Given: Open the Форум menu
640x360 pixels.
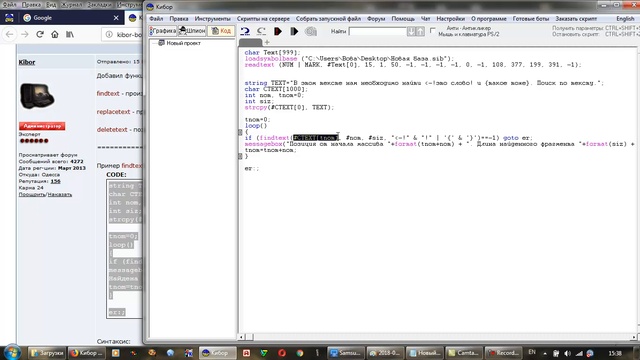Looking at the screenshot, I should pyautogui.click(x=376, y=19).
